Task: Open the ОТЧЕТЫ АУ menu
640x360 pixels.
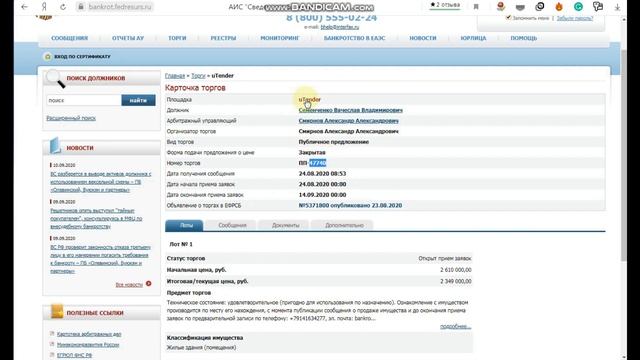Action: 128,38
